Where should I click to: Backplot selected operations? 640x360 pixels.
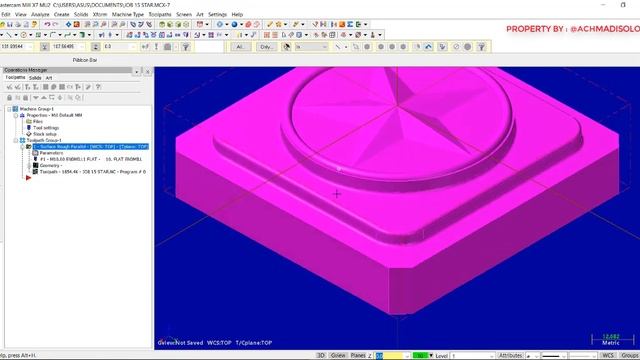click(x=46, y=87)
